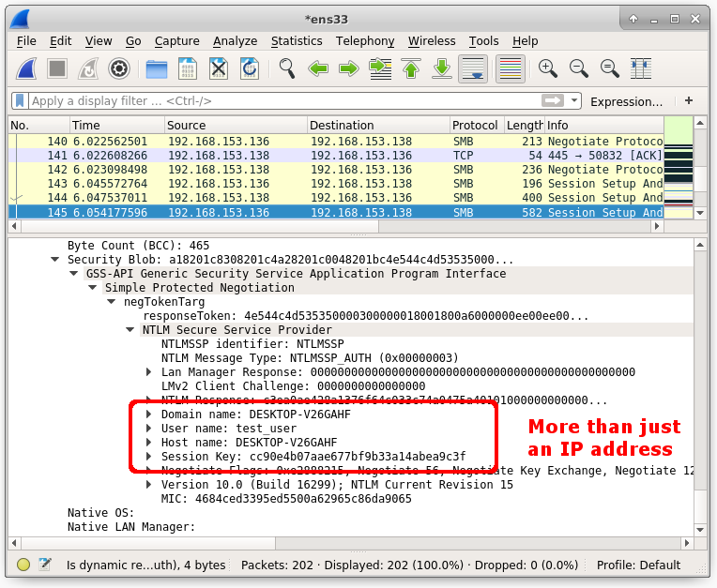Click the plus button to add a filter
This screenshot has height=588, width=717.
pos(689,101)
